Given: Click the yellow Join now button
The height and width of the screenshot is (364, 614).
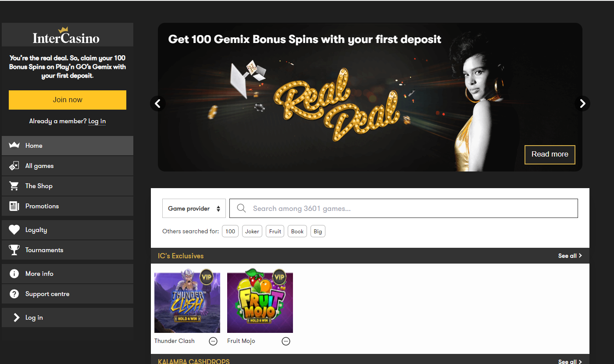Looking at the screenshot, I should [x=68, y=100].
